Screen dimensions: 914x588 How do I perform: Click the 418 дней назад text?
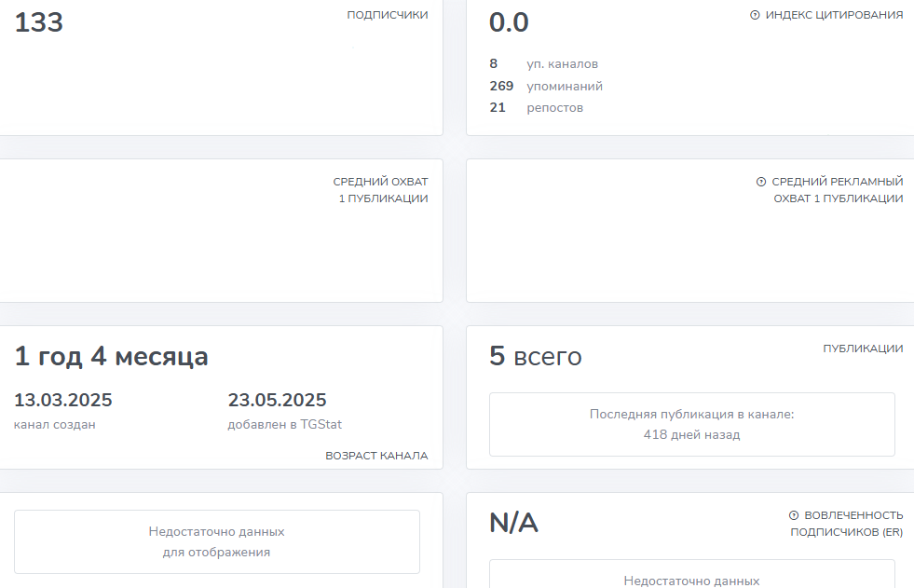coord(692,435)
